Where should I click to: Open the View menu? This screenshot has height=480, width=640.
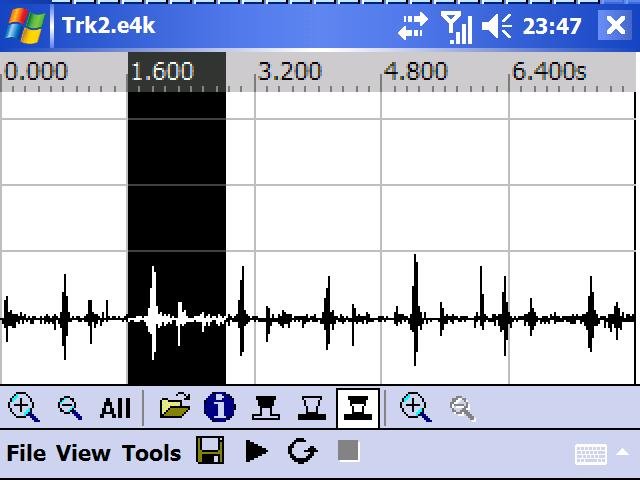83,453
